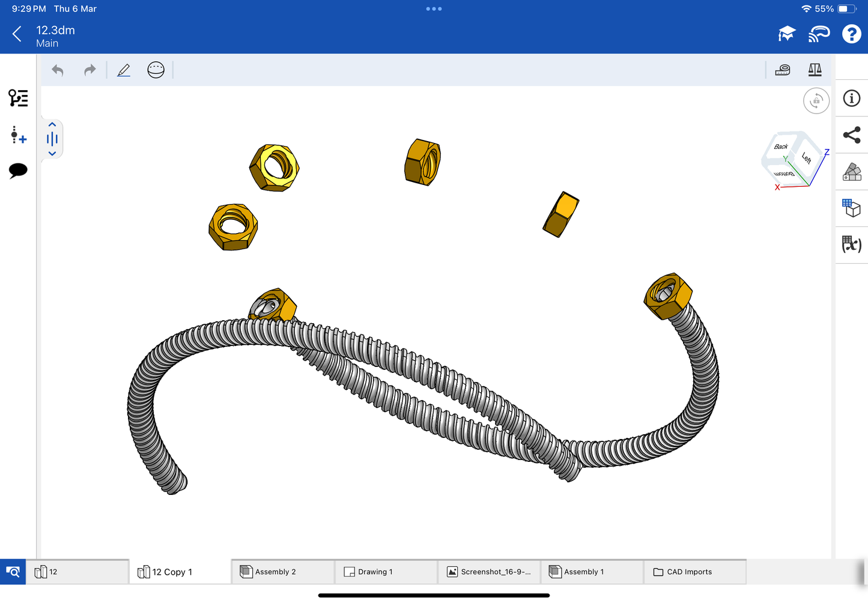Open the comments speech bubble
868x603 pixels.
18,171
